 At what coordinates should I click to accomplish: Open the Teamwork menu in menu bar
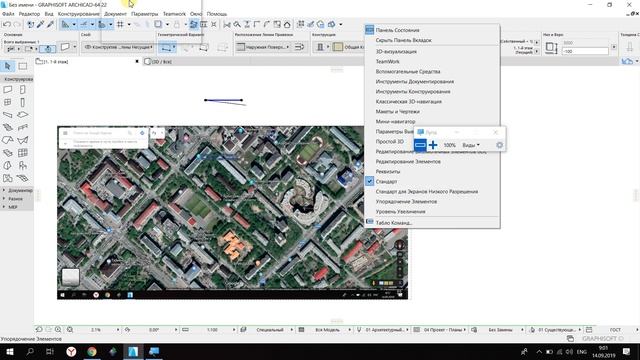click(174, 14)
